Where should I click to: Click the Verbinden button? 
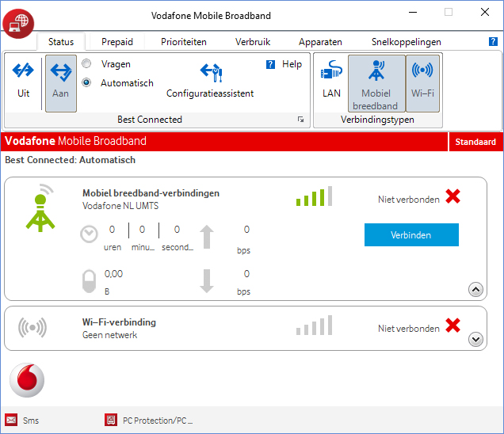pos(411,235)
